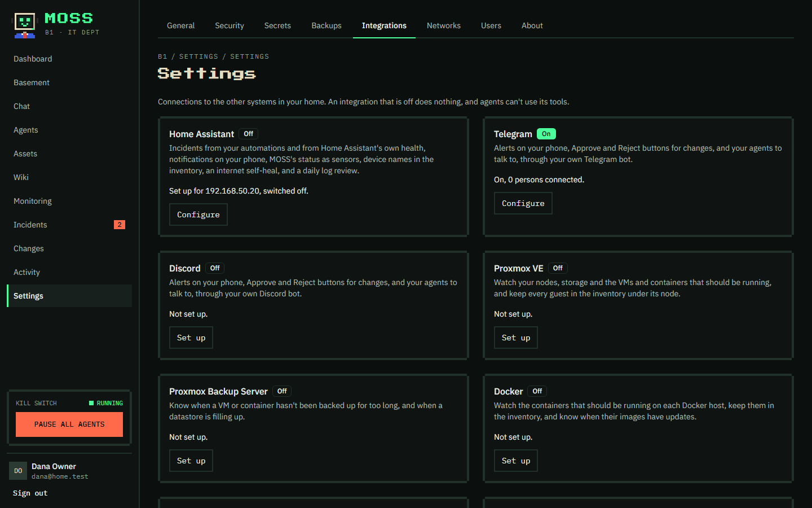Viewport: 812px width, 508px height.
Task: Set up the Discord integration
Action: [x=191, y=338]
